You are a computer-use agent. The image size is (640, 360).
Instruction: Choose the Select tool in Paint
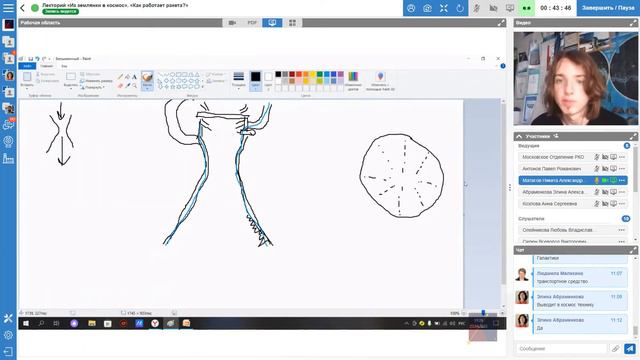(71, 79)
